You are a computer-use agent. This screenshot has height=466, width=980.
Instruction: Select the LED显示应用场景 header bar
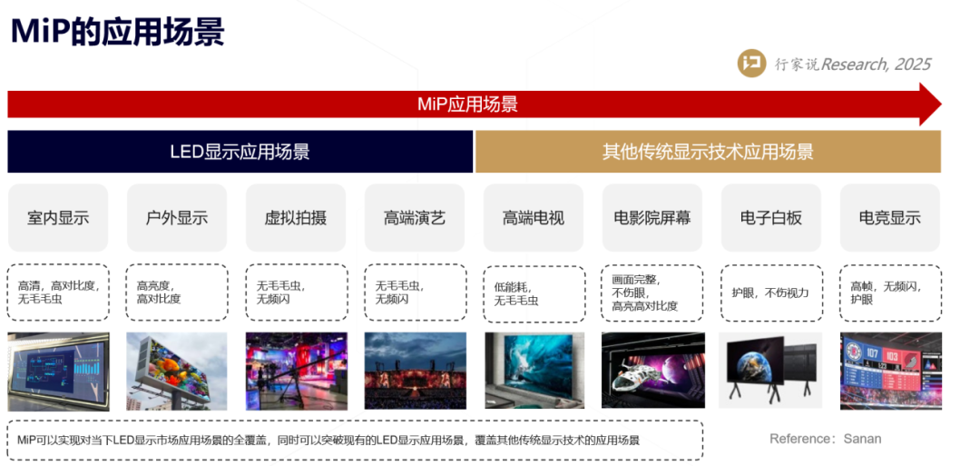240,152
